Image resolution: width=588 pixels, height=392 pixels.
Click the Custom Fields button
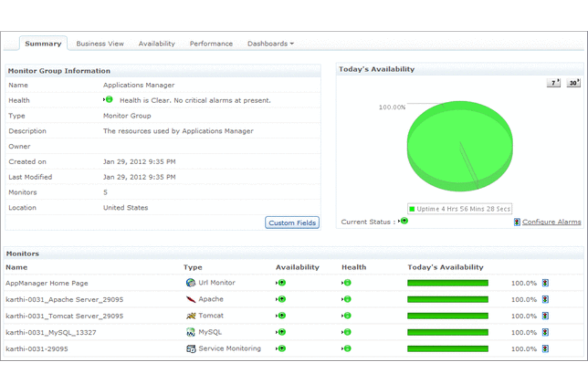[x=292, y=223]
